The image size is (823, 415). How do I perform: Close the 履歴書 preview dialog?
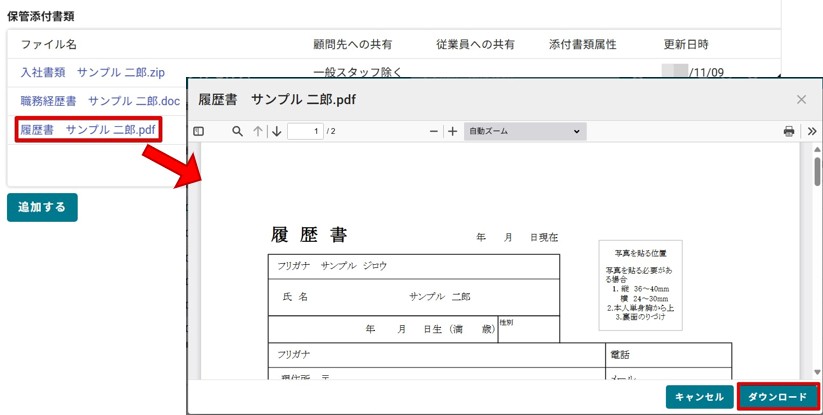801,100
